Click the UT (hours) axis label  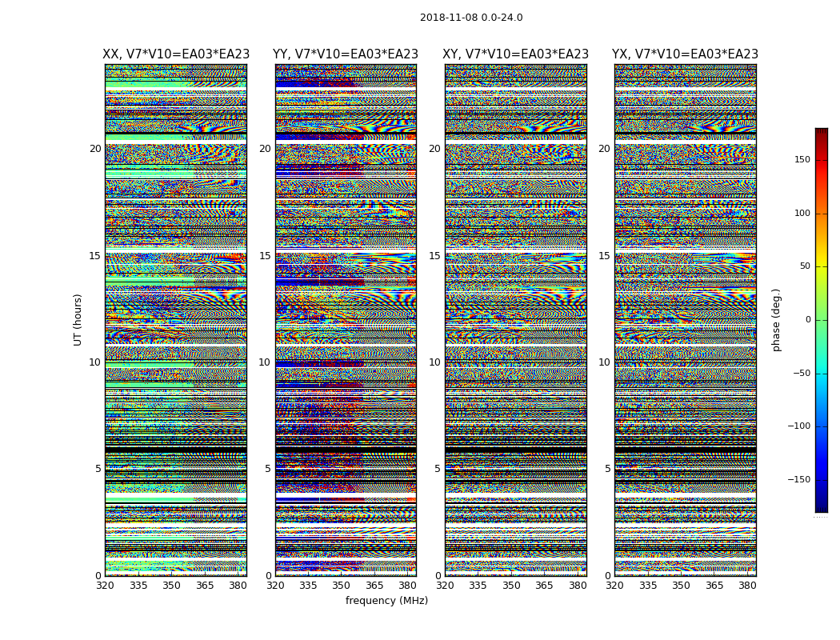(78, 320)
